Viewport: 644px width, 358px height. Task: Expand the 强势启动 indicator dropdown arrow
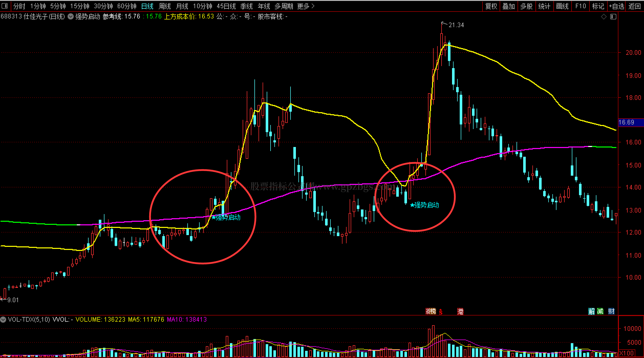point(71,17)
